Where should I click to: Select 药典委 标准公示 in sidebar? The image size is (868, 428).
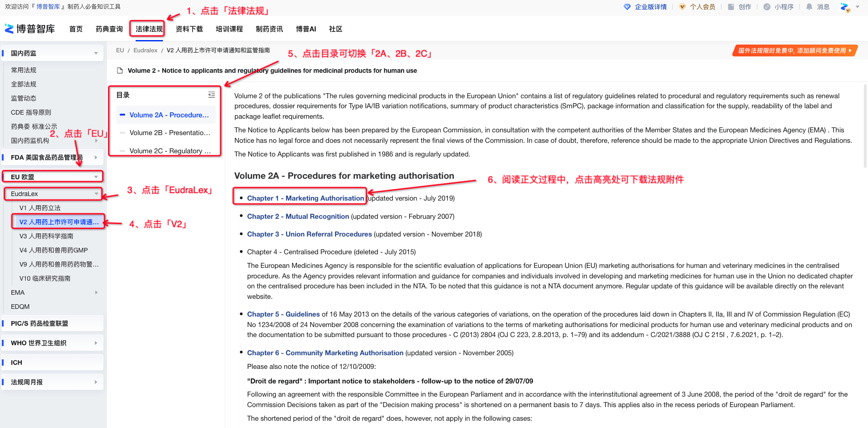pos(34,126)
